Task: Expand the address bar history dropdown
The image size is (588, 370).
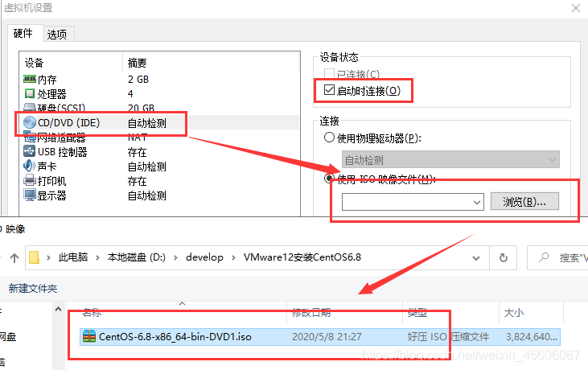Action: (476, 258)
